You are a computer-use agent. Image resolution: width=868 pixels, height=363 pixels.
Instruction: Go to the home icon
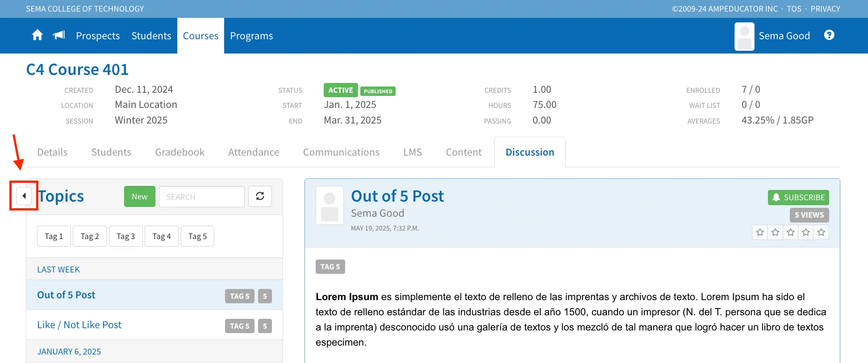[38, 35]
